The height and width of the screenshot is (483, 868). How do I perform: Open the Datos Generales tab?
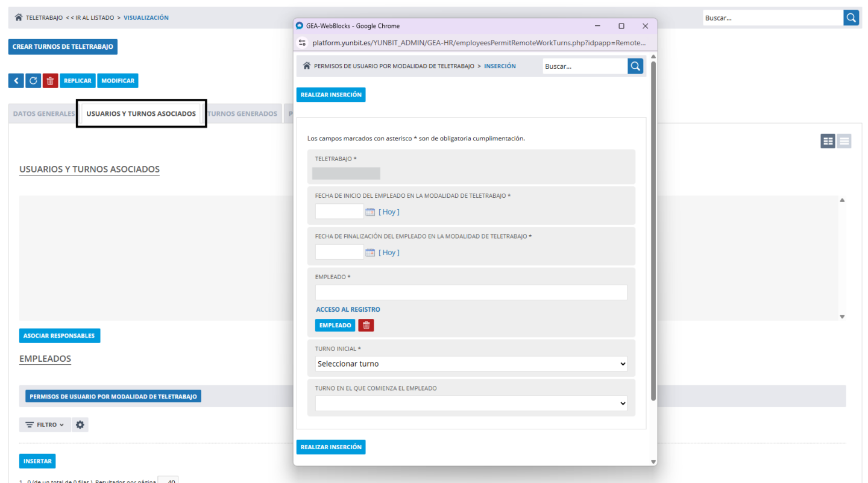43,113
